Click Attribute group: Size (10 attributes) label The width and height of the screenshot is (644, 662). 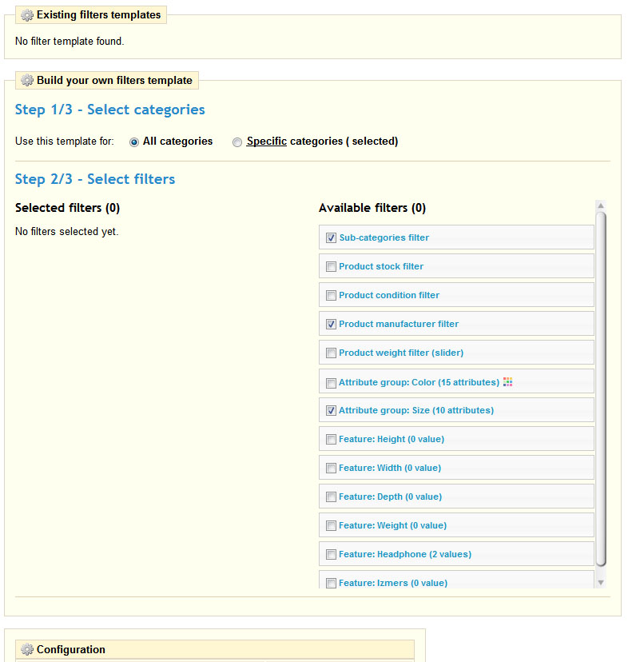pyautogui.click(x=416, y=410)
